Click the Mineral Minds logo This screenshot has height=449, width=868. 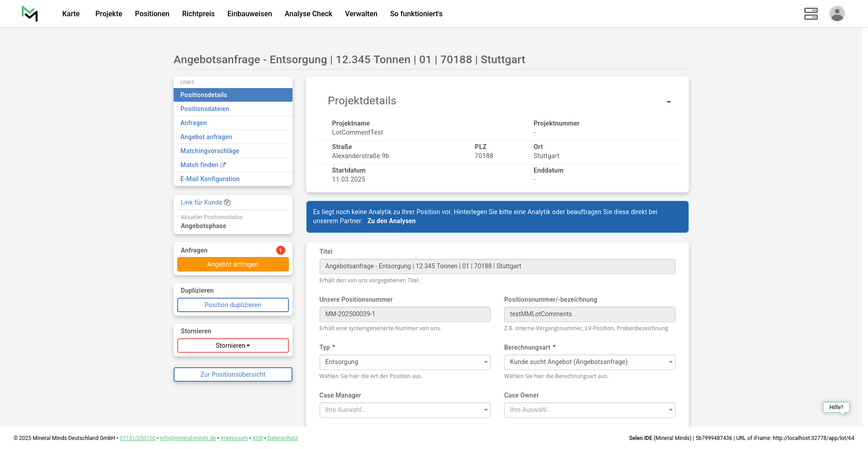[x=30, y=14]
